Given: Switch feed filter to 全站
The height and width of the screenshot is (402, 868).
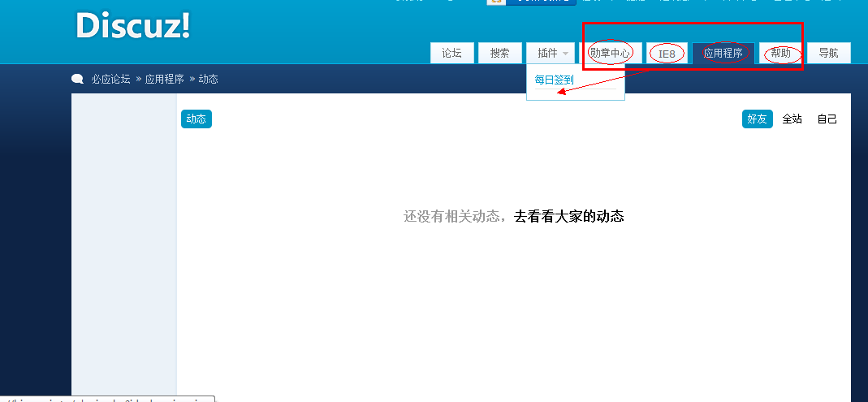Looking at the screenshot, I should 792,119.
